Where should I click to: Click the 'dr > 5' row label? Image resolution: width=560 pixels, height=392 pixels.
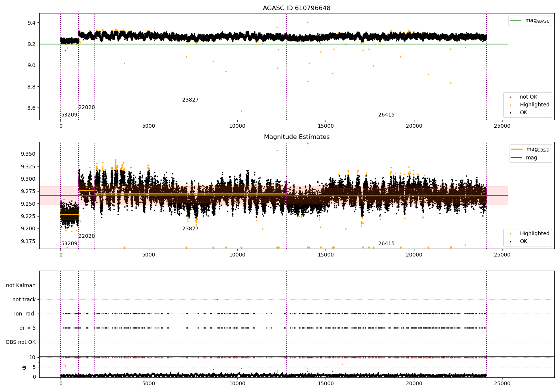28,328
